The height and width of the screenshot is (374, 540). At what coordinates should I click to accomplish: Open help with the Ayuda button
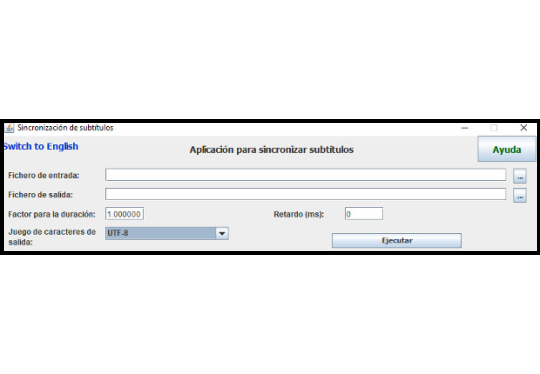tap(507, 149)
